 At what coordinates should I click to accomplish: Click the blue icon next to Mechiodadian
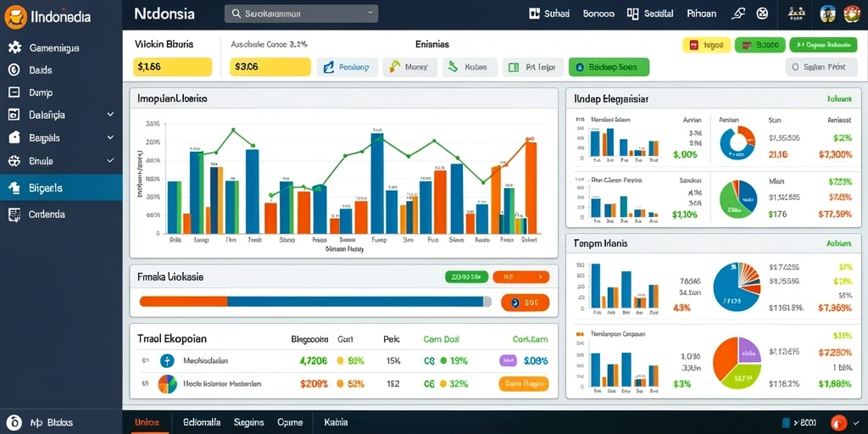pyautogui.click(x=167, y=361)
